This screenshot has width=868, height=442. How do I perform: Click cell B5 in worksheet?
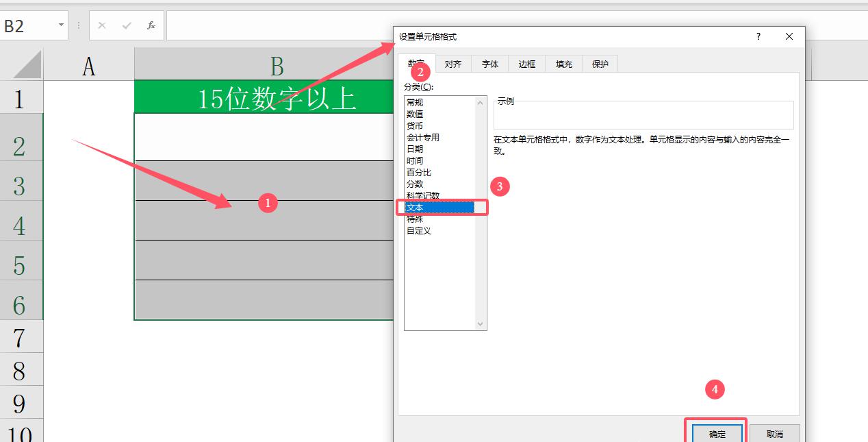pyautogui.click(x=264, y=260)
